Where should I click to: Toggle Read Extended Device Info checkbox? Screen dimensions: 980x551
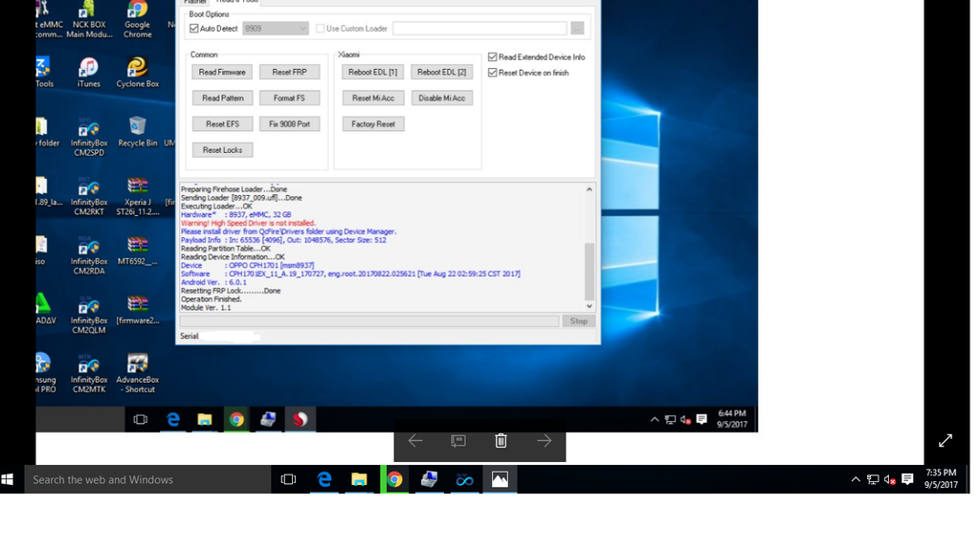(x=493, y=57)
